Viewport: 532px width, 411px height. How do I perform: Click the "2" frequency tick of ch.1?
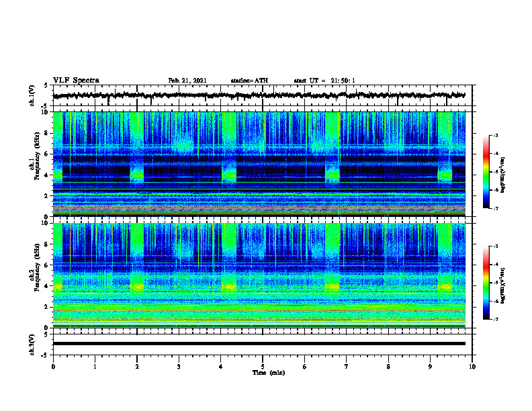(x=47, y=196)
